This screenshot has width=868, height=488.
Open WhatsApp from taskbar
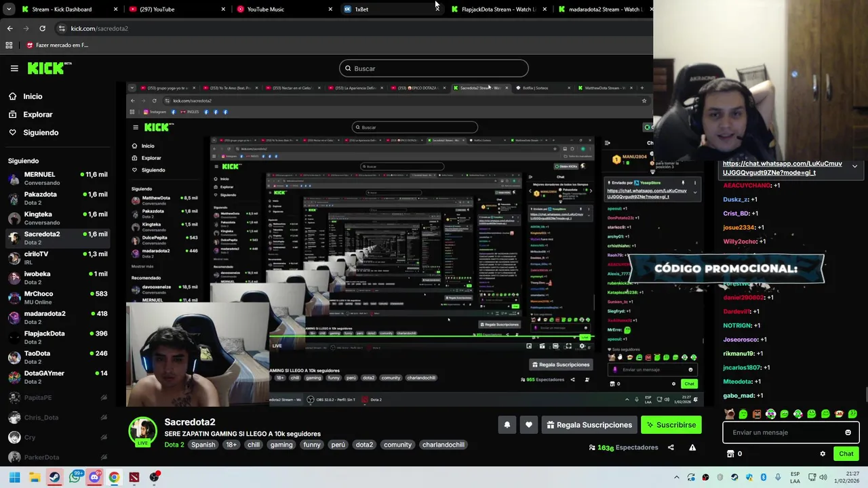[x=75, y=477]
